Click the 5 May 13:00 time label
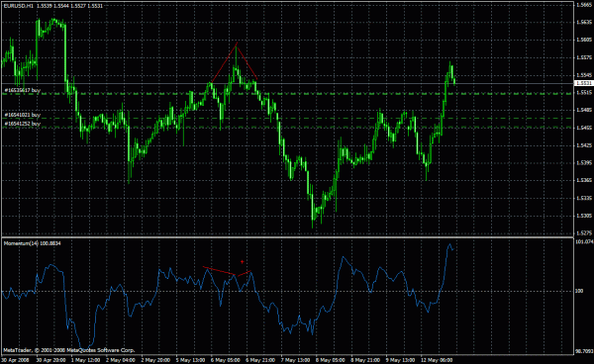Screen dimensions: 594x364 pos(190,360)
